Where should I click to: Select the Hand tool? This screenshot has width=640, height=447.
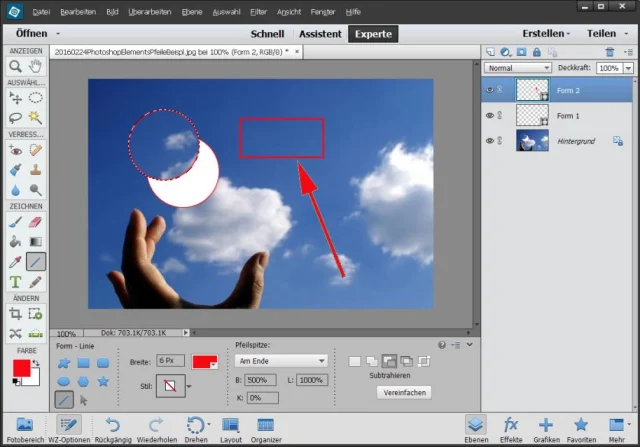point(35,67)
